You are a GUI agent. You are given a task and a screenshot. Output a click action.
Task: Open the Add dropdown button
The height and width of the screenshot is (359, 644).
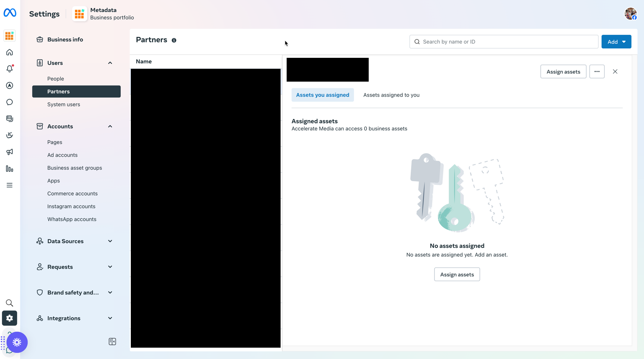click(x=616, y=42)
